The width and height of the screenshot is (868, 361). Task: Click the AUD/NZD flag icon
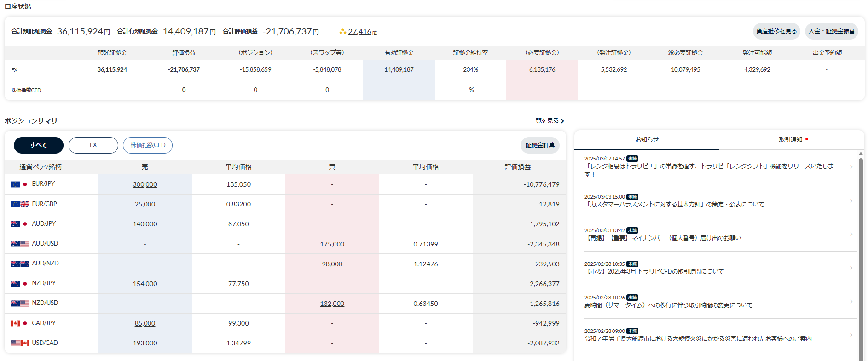pyautogui.click(x=20, y=264)
